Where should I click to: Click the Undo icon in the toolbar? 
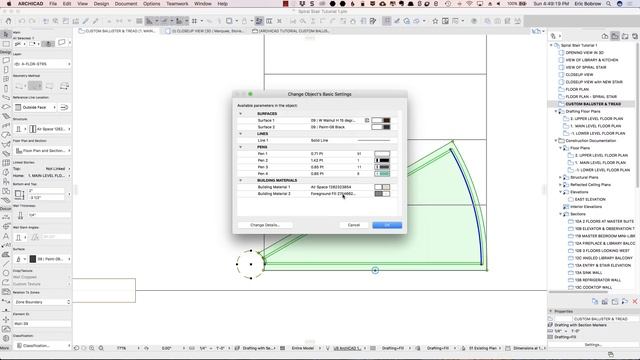pyautogui.click(x=22, y=21)
